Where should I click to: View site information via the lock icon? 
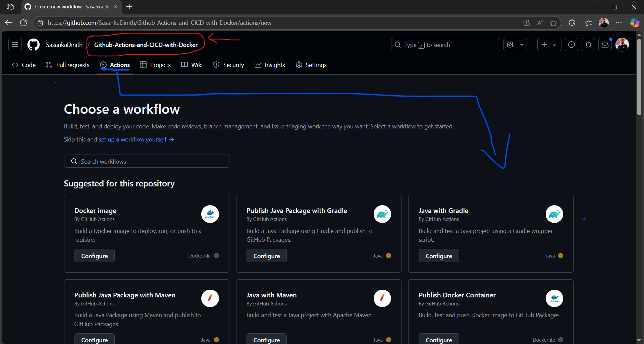tap(40, 23)
